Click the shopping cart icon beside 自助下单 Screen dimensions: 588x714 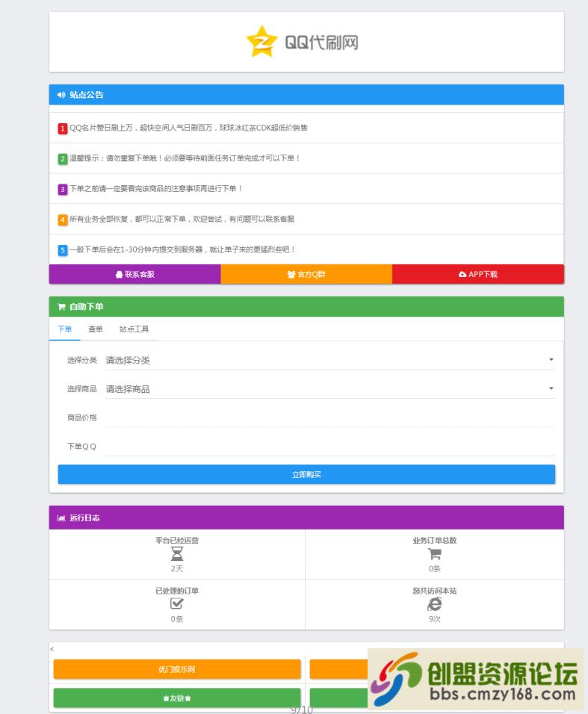click(61, 307)
